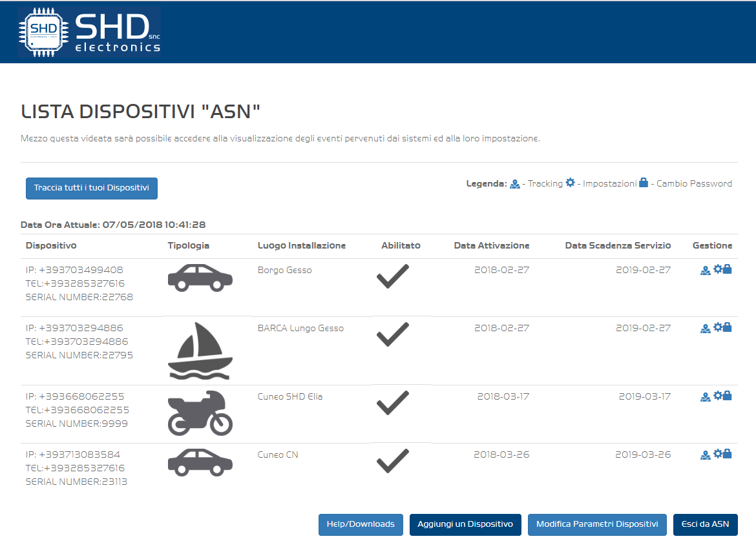Open settings gear for BARCA Lungo Gesso
This screenshot has width=756, height=541.
[717, 328]
